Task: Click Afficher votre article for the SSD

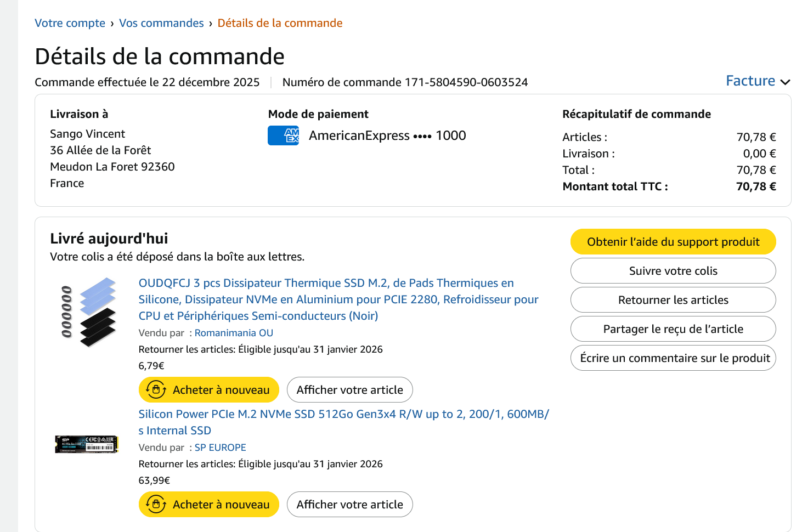Action: [349, 505]
